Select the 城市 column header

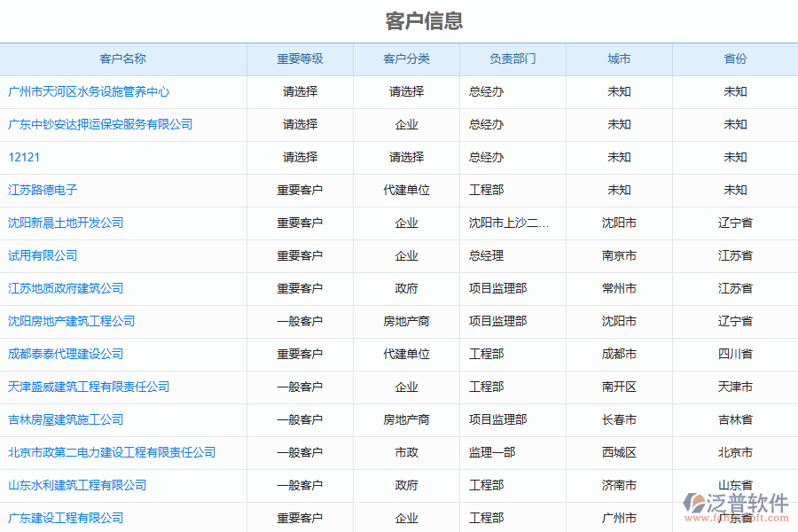(618, 59)
